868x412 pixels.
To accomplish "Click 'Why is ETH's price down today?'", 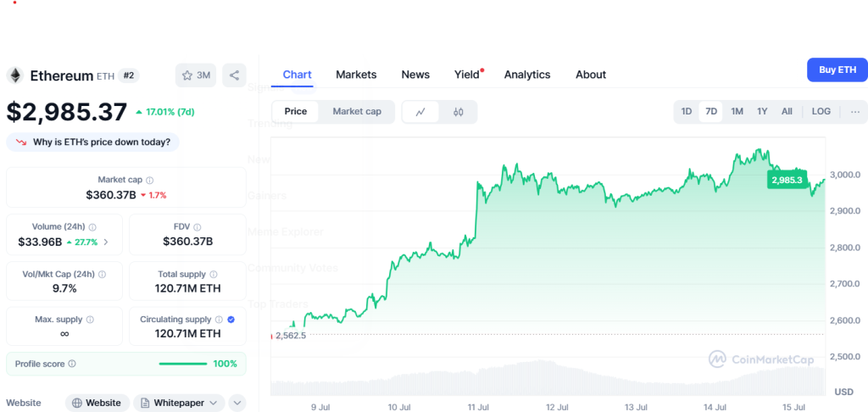I will tap(93, 142).
